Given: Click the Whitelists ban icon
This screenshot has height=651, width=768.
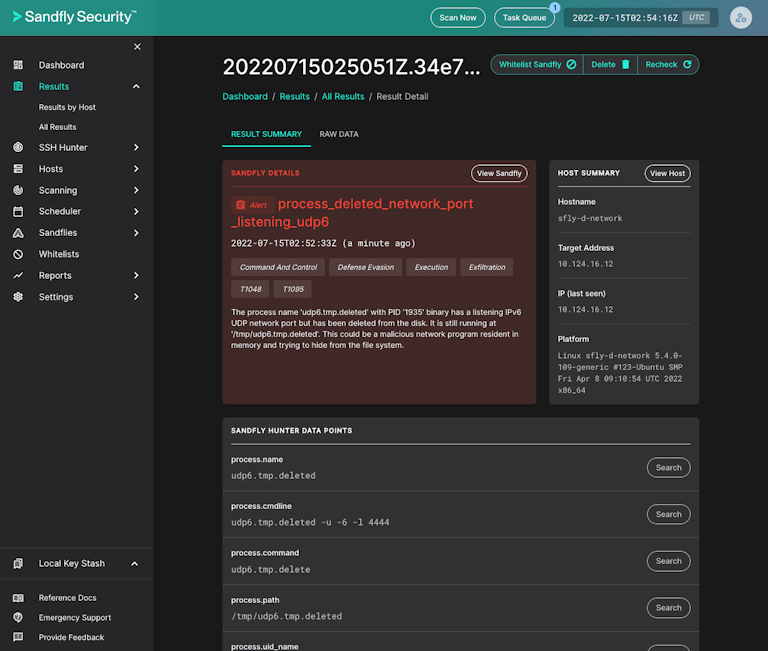Looking at the screenshot, I should pyautogui.click(x=18, y=254).
